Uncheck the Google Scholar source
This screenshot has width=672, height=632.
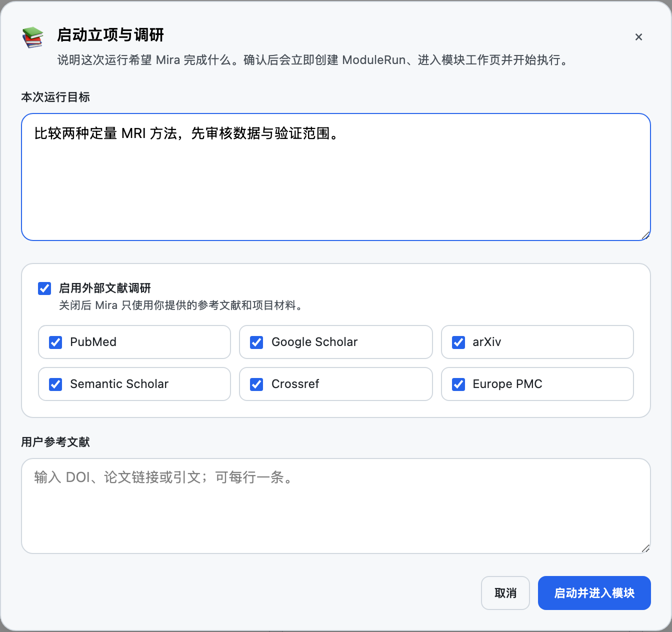click(256, 342)
